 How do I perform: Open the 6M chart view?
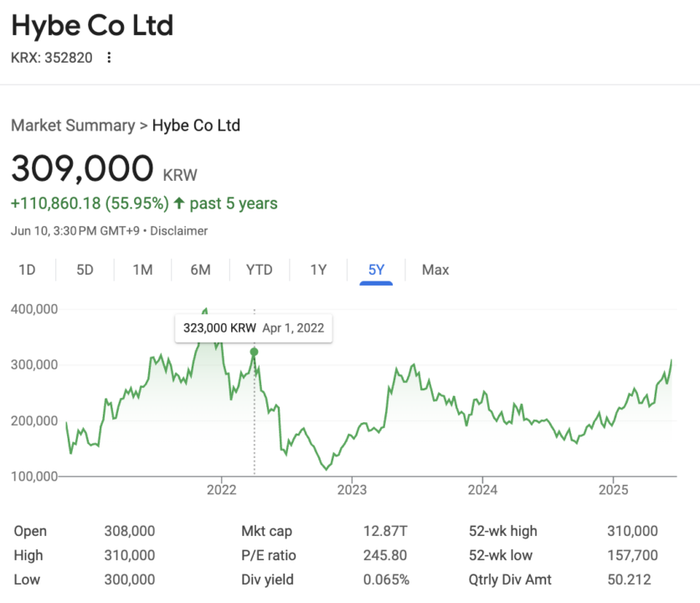pos(201,270)
